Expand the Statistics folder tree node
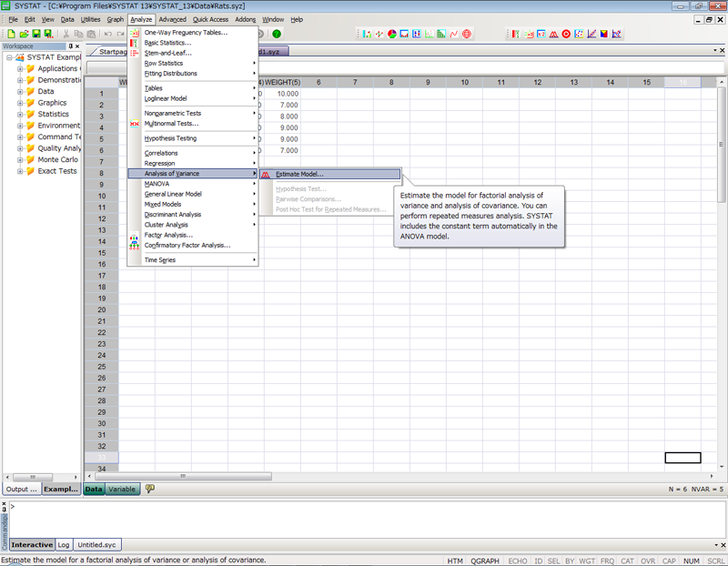This screenshot has width=728, height=566. (x=20, y=115)
